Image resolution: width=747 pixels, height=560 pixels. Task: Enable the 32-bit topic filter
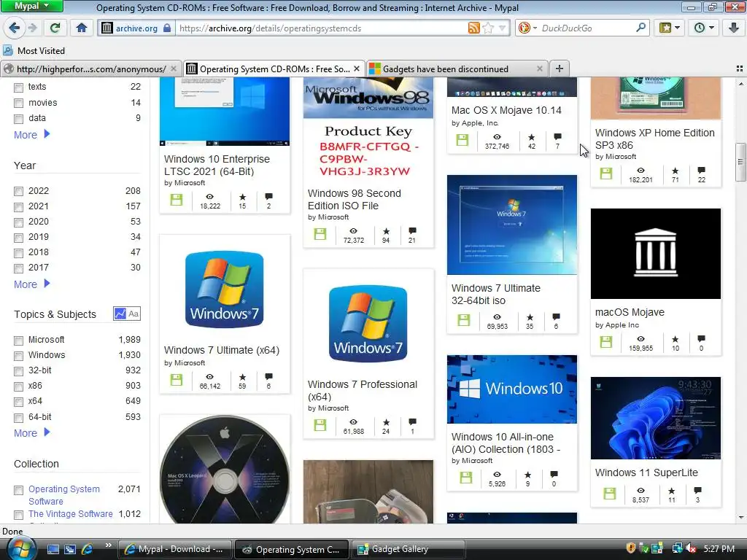(x=18, y=371)
